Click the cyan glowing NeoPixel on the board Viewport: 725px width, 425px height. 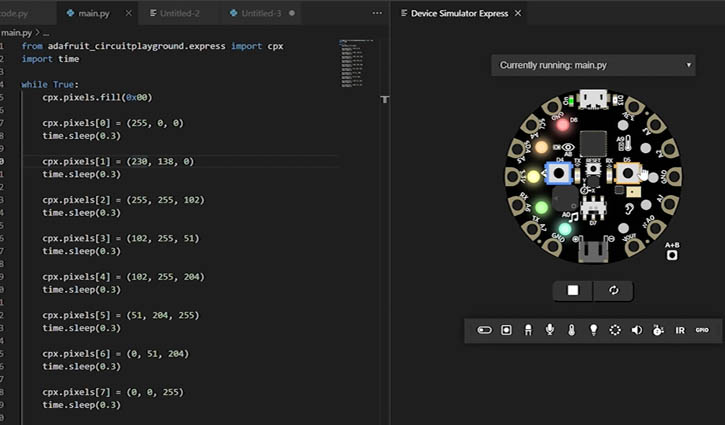click(x=564, y=228)
